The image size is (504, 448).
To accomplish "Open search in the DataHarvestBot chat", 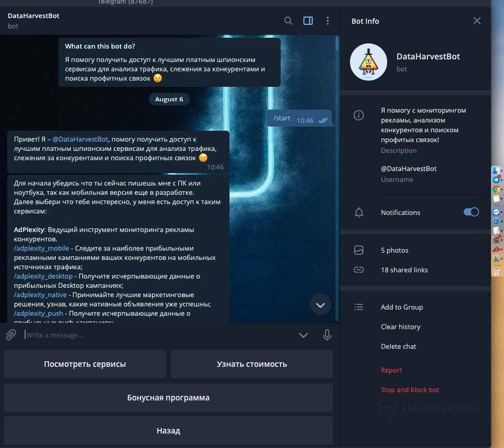I will tap(288, 21).
